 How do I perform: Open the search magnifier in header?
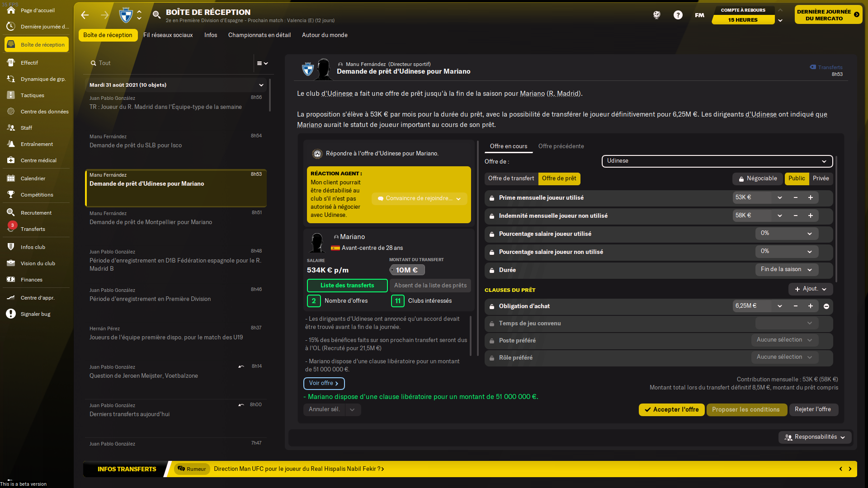[156, 15]
